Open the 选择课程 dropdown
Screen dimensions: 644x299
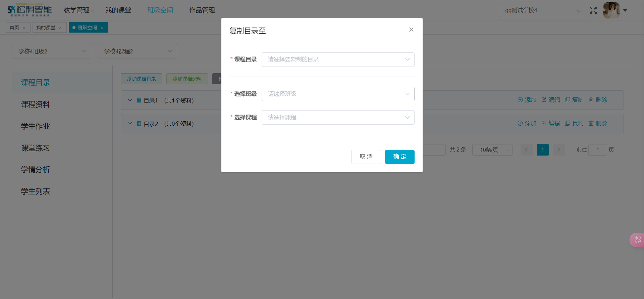[x=338, y=118]
